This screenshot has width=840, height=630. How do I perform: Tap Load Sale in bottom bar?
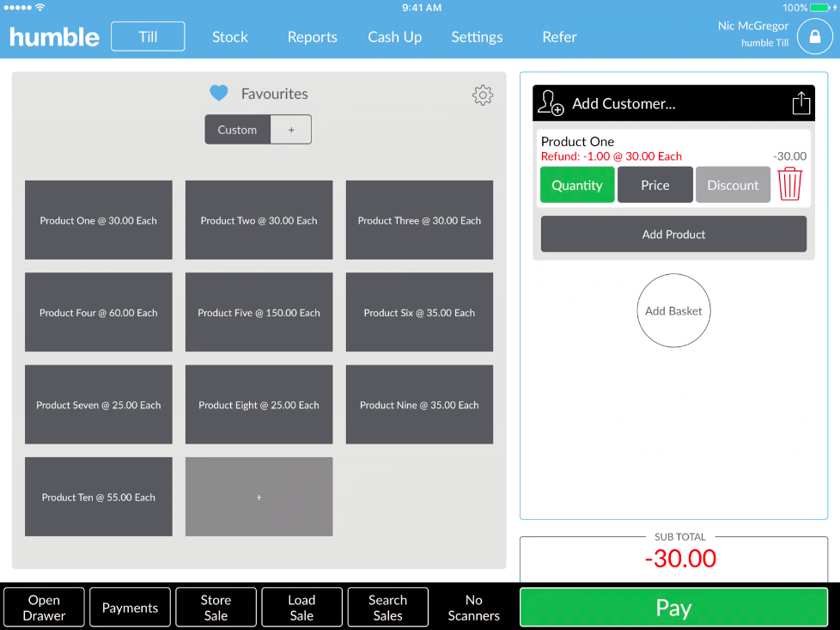tap(301, 607)
